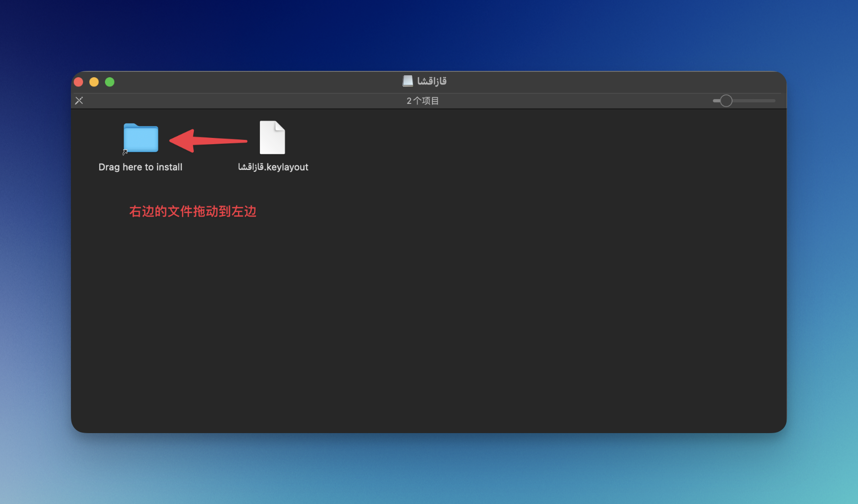Viewport: 858px width, 504px height.
Task: Click the crossed-out icon left of the status bar
Action: (79, 101)
